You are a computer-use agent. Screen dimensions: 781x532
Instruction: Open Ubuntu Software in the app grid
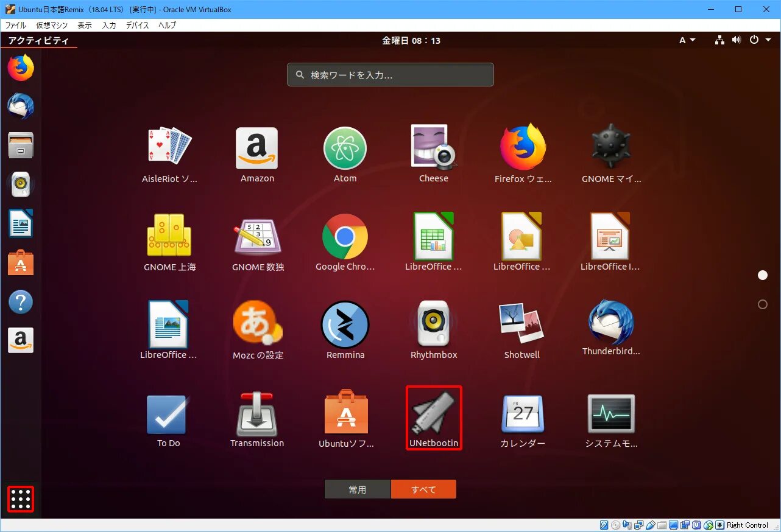click(x=346, y=420)
